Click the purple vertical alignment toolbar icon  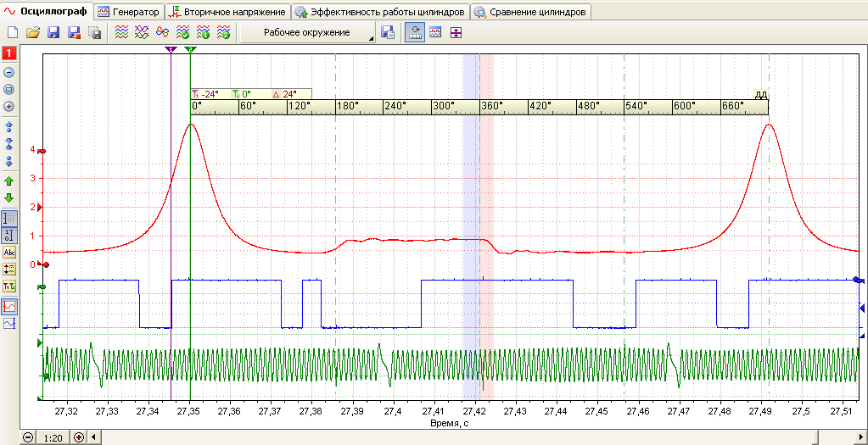[x=456, y=32]
